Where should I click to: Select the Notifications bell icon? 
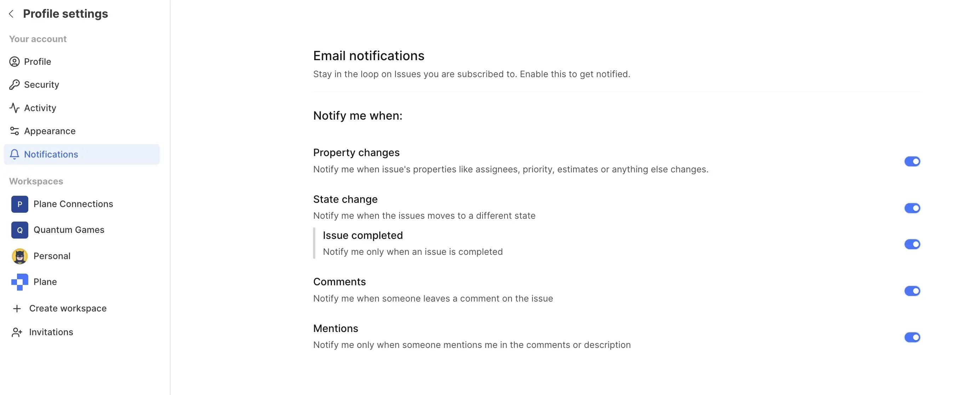[15, 154]
